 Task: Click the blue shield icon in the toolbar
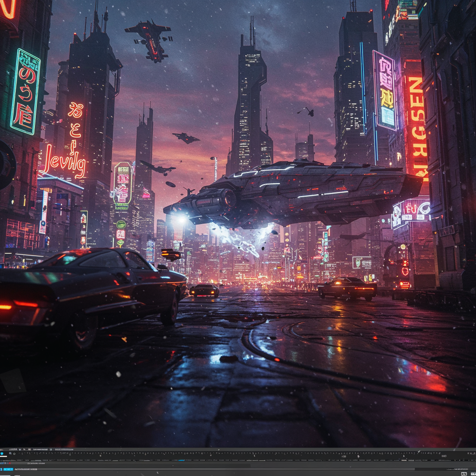[2, 454]
